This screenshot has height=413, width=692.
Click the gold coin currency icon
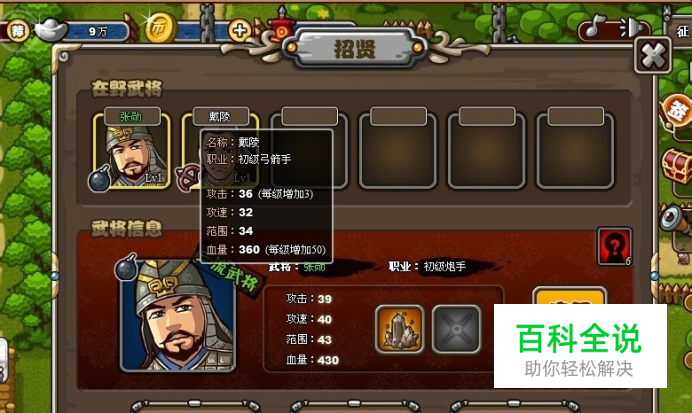coord(161,27)
